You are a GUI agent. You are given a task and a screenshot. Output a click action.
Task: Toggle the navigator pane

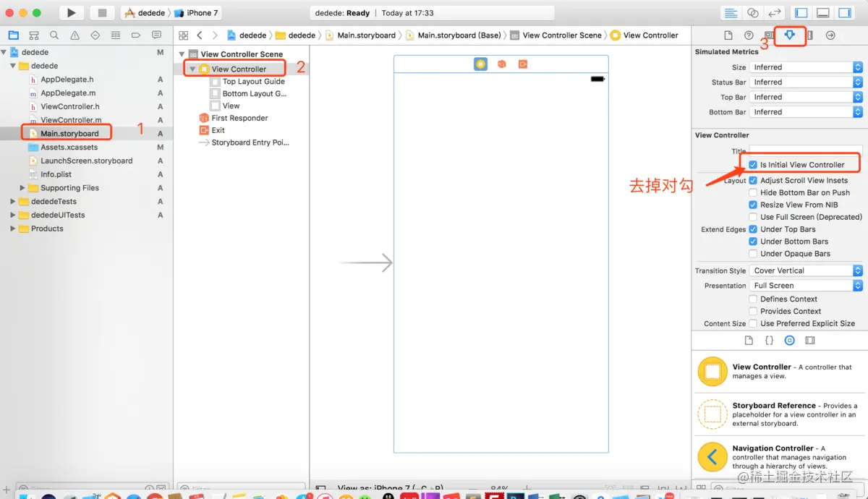pyautogui.click(x=801, y=13)
